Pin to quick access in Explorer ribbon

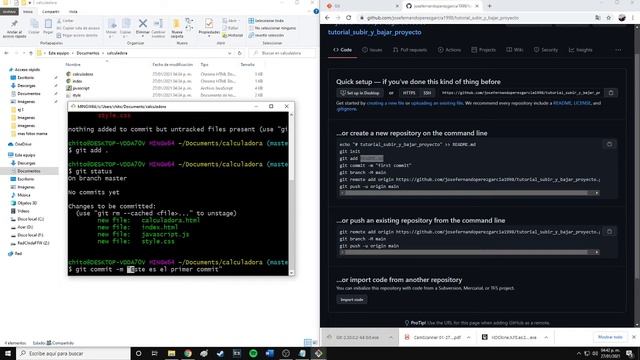coord(14,29)
